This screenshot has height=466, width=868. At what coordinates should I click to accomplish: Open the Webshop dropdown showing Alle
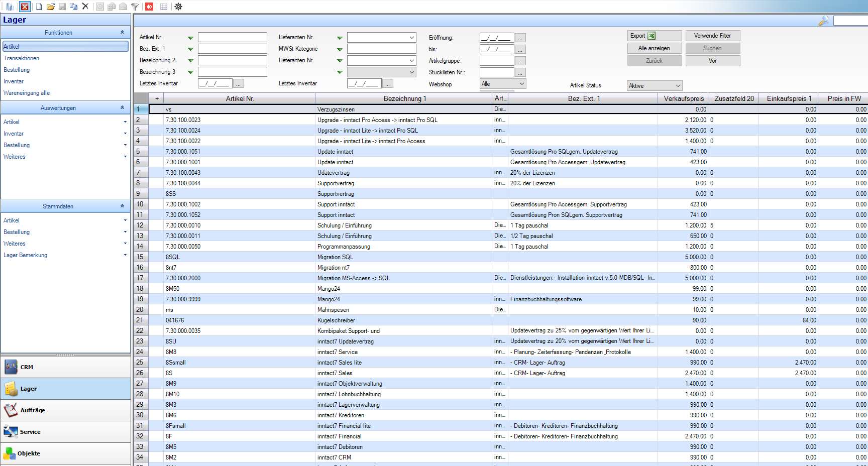click(503, 84)
